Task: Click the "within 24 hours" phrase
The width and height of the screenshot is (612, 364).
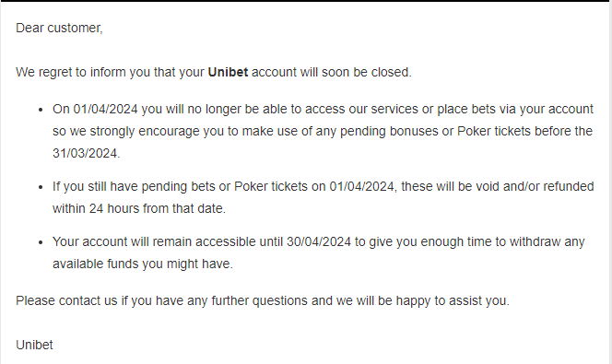Action: pos(98,209)
